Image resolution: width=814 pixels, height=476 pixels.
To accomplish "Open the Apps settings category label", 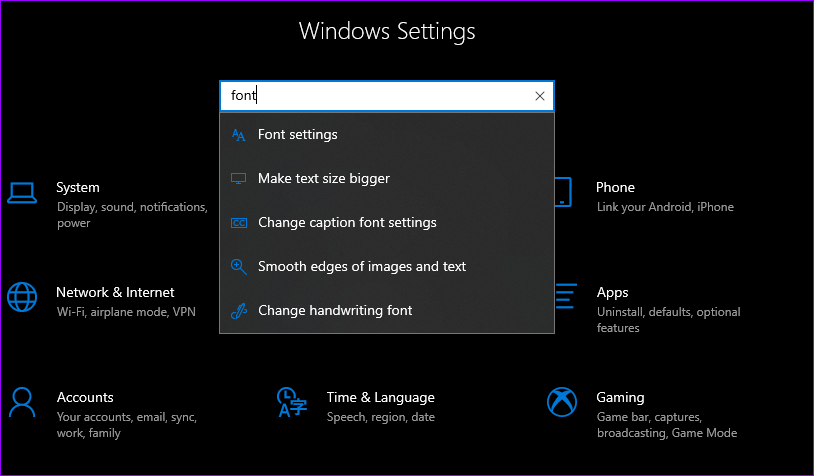I will (612, 293).
